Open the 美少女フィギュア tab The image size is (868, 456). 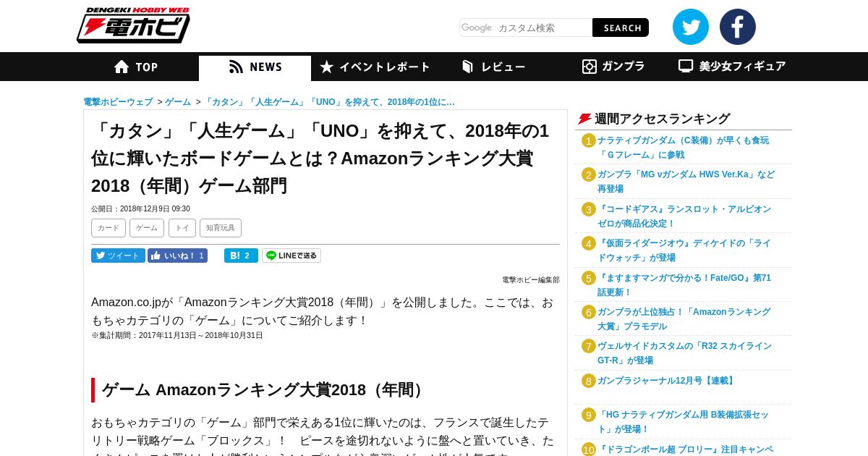(x=732, y=67)
